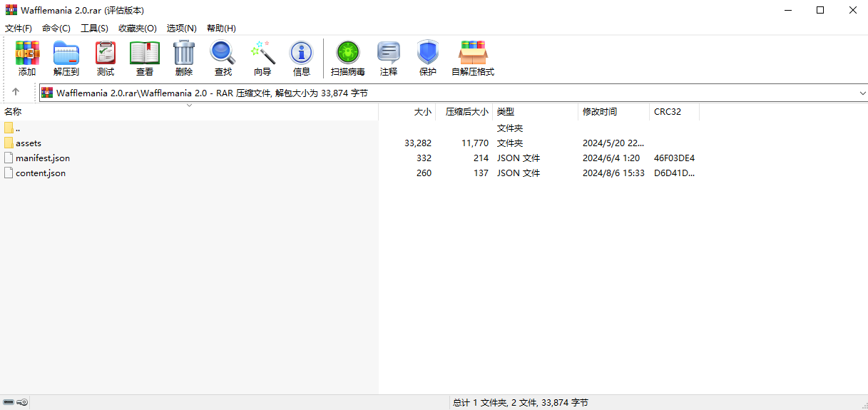The width and height of the screenshot is (868, 410).
Task: Show archive 信息 (Info) icon
Action: tap(302, 53)
